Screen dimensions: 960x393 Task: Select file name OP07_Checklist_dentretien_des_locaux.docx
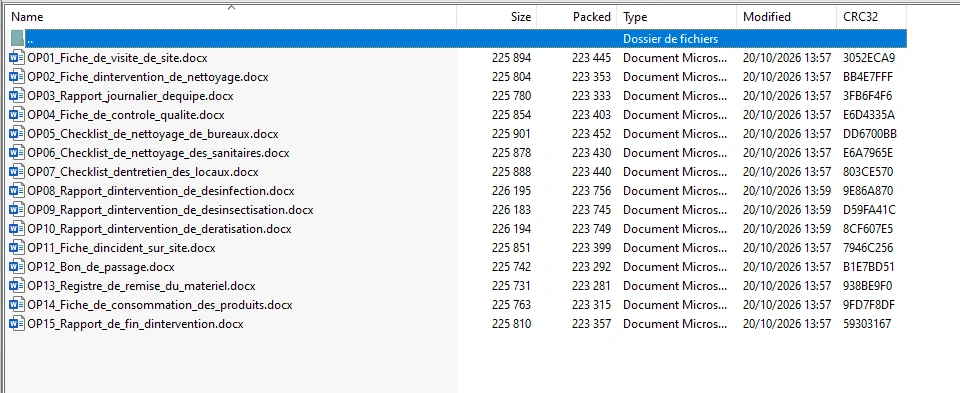[x=143, y=172]
